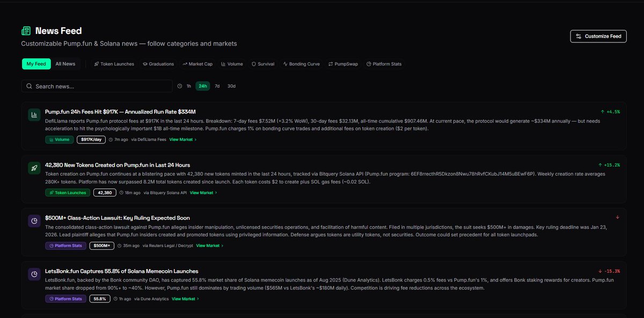Open View Market on LetsBonk article

(185, 299)
